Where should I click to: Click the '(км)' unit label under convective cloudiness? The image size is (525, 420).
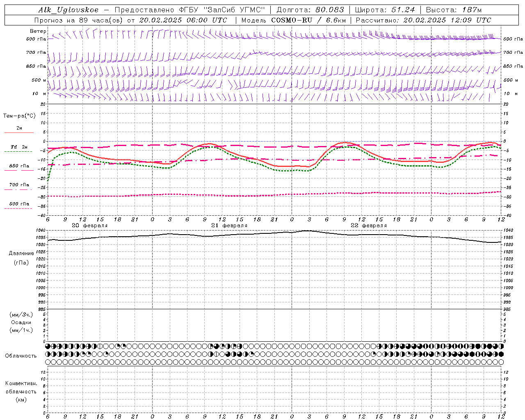[x=21, y=399]
